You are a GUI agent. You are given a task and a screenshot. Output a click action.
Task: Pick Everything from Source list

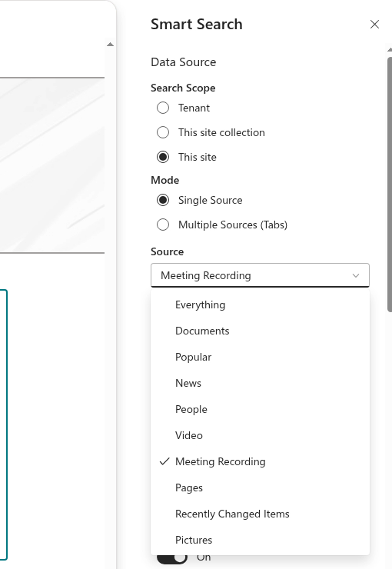tap(260, 304)
